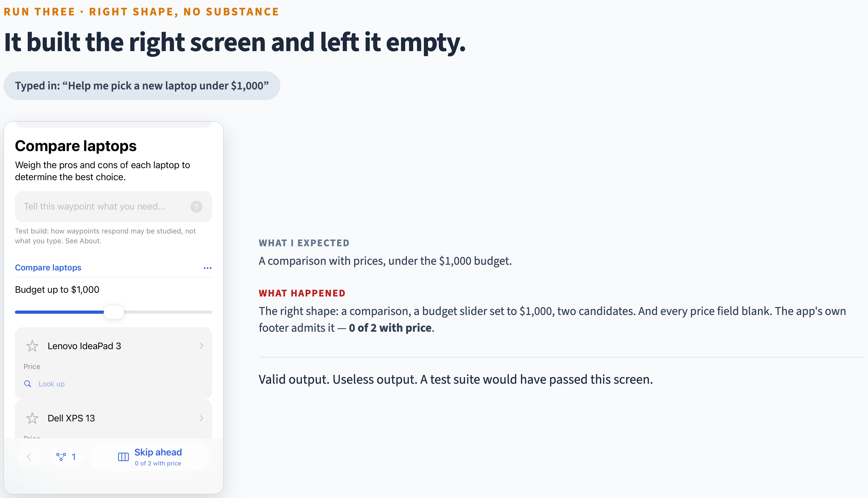The image size is (868, 498).
Task: Open the waypoint graph icon showing 1
Action: pos(66,457)
